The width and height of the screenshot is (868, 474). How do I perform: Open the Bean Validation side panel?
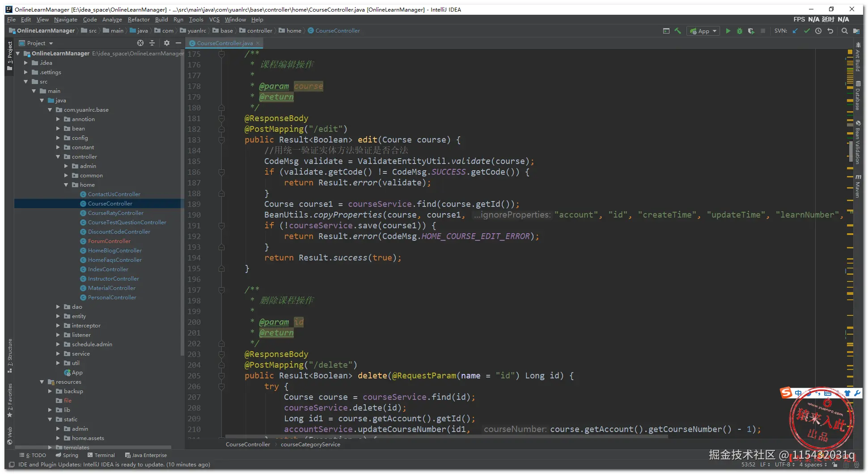858,143
